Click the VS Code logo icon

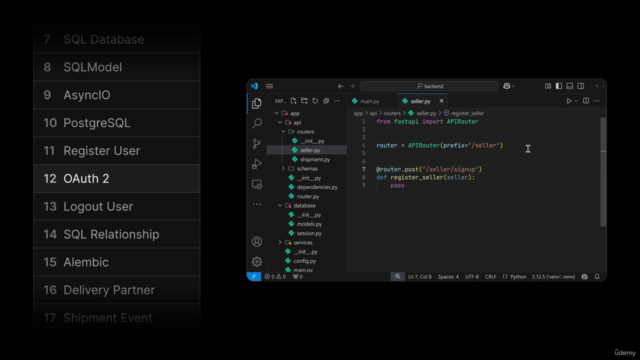pos(254,86)
